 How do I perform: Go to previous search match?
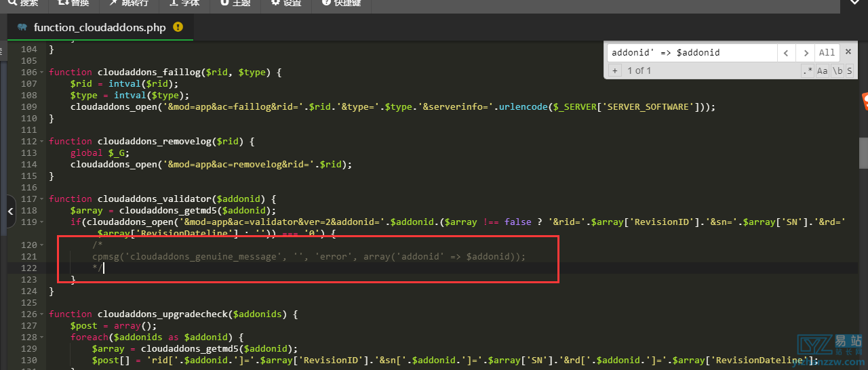[x=786, y=53]
